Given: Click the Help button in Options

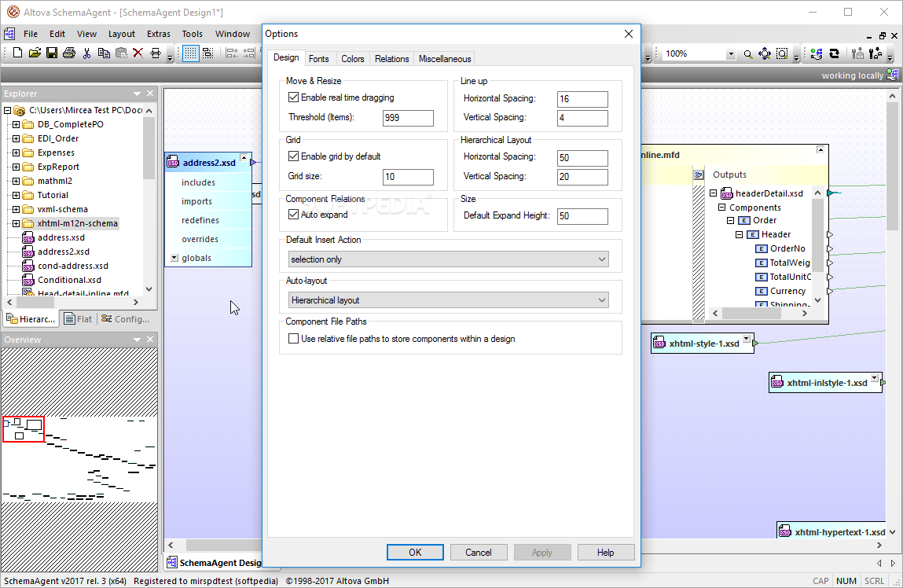Looking at the screenshot, I should pos(606,553).
